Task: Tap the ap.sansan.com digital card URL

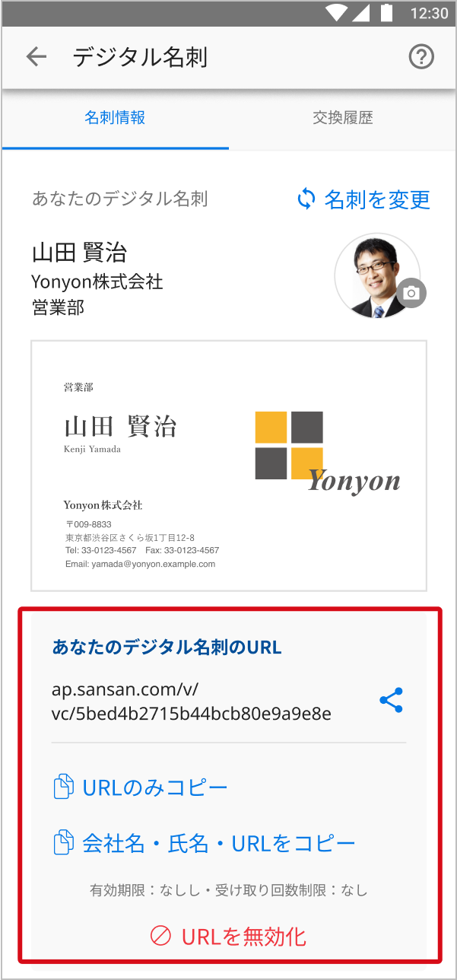Action: (x=192, y=702)
